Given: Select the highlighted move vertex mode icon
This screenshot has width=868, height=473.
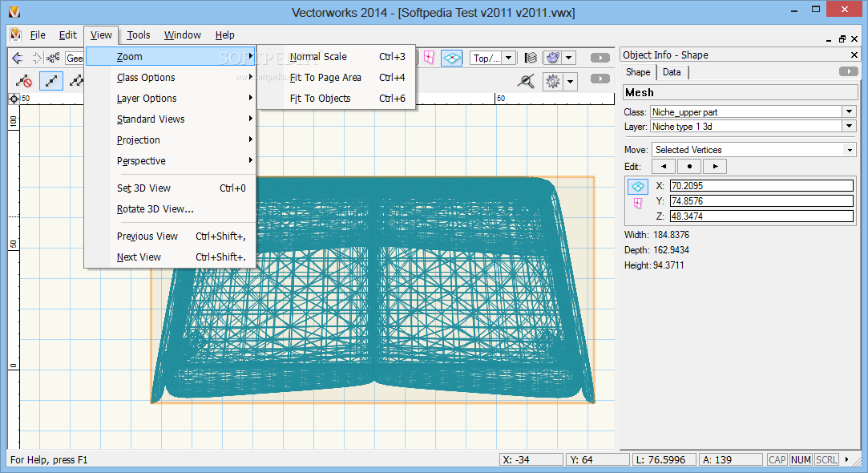Looking at the screenshot, I should pos(51,81).
